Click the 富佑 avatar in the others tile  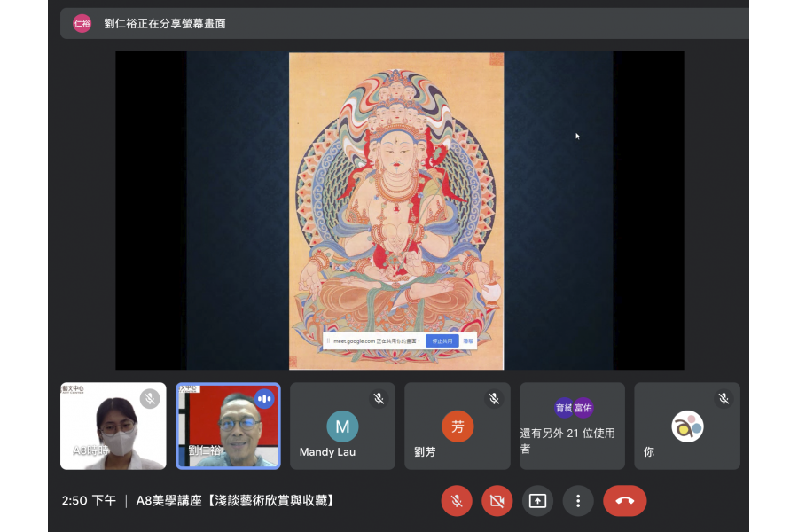tap(583, 408)
